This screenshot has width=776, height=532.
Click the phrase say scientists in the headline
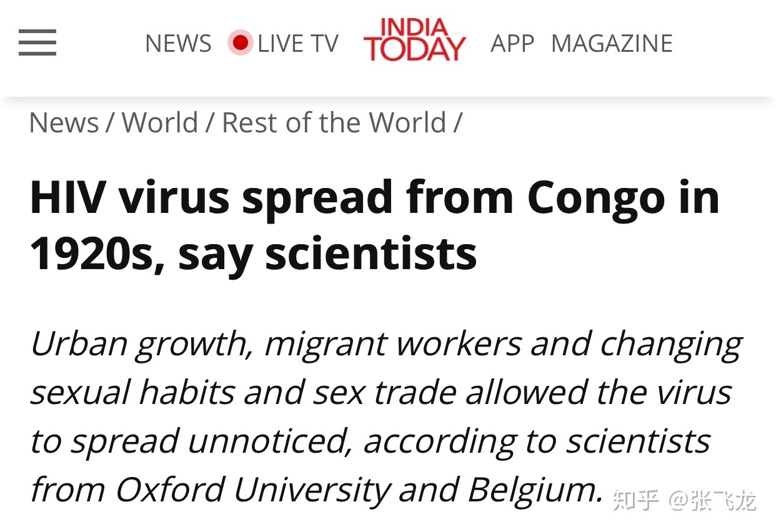pos(327,254)
